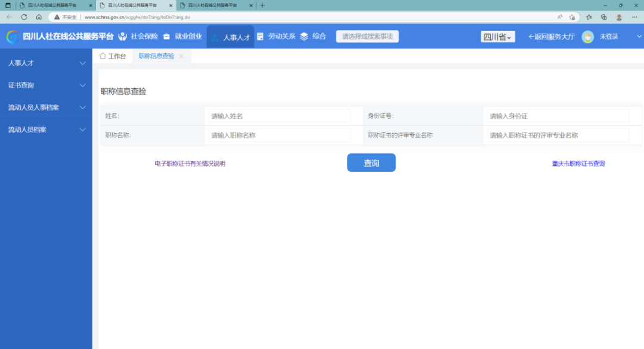Click the home icon on 工作台 tab

[x=103, y=55]
